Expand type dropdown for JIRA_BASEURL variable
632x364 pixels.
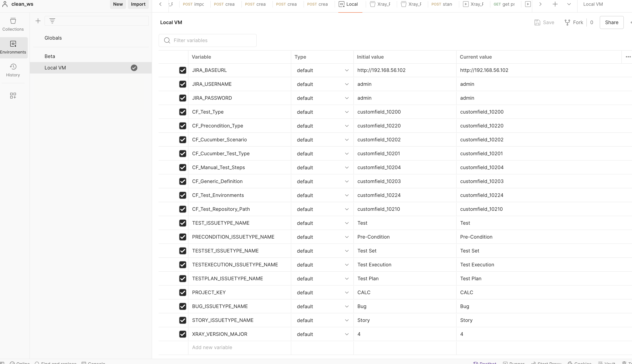coord(347,70)
